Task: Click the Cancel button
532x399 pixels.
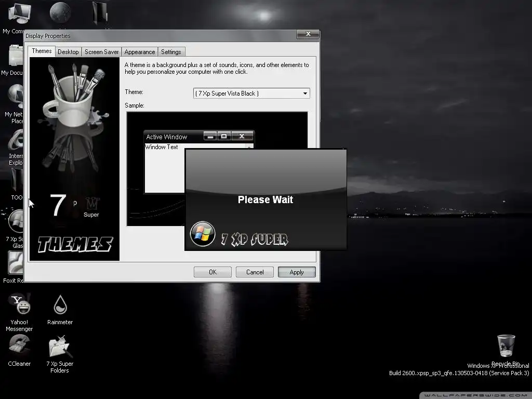Action: 255,272
